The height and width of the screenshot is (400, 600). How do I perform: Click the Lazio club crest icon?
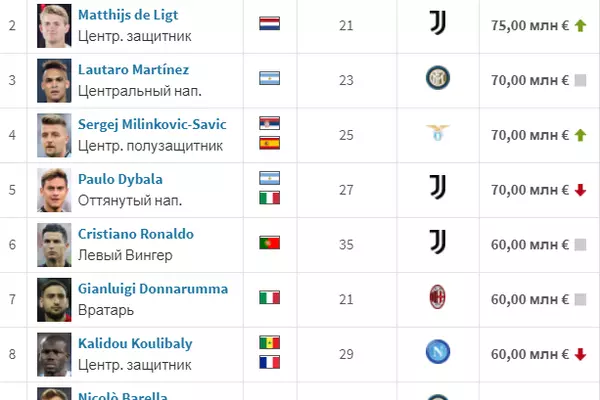point(437,133)
